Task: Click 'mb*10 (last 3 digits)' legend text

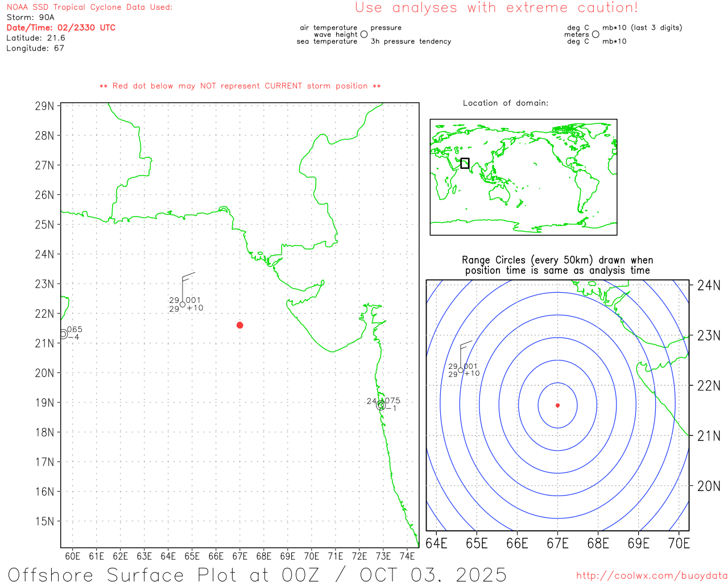Action: (x=642, y=28)
